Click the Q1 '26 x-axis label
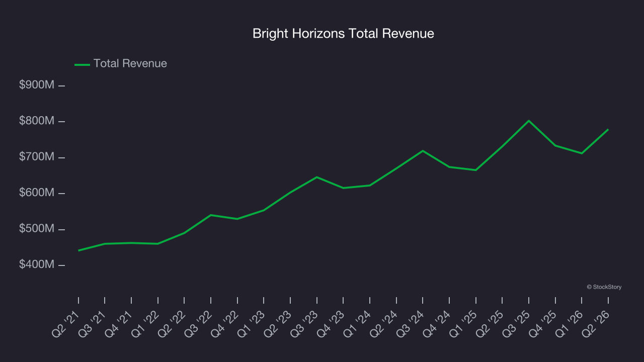 [570, 323]
